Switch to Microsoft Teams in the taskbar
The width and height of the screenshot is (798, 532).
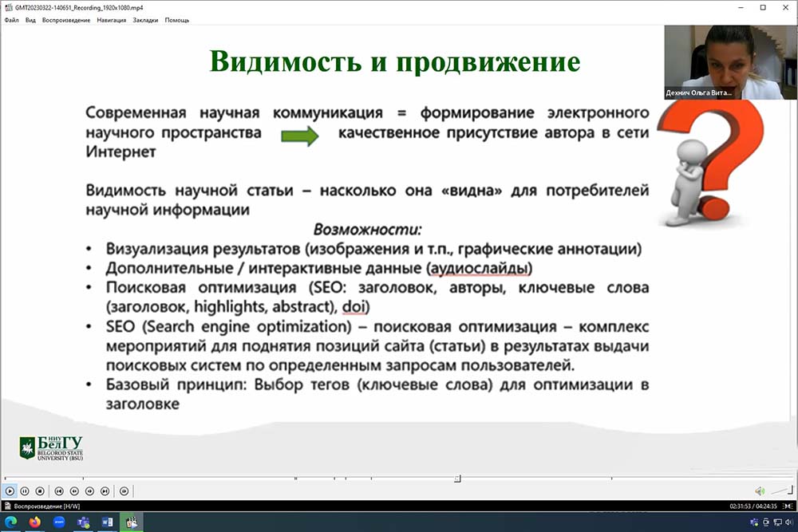[83, 522]
